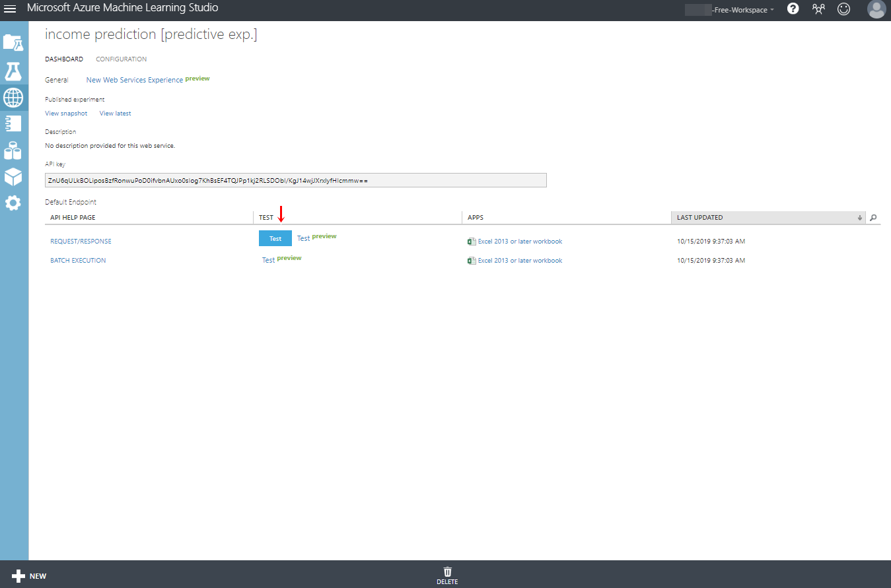Switch to the CONFIGURATION tab

(122, 59)
